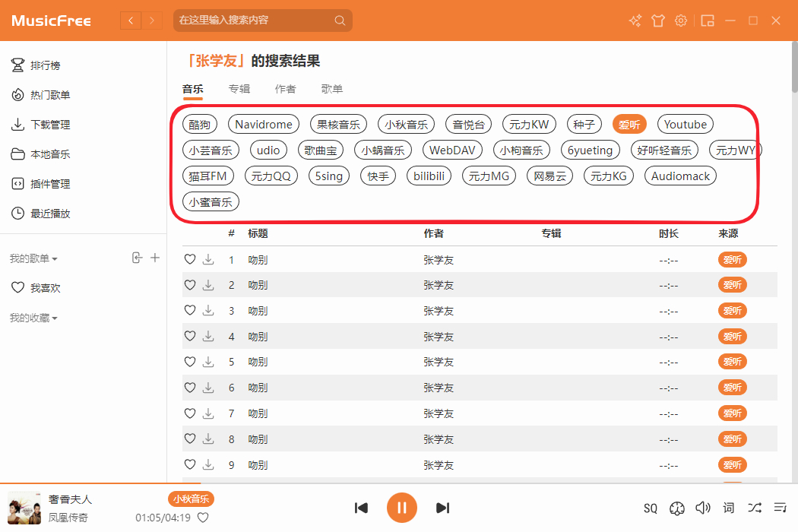The width and height of the screenshot is (798, 532).
Task: Select 果核音乐 source plugin
Action: (338, 124)
